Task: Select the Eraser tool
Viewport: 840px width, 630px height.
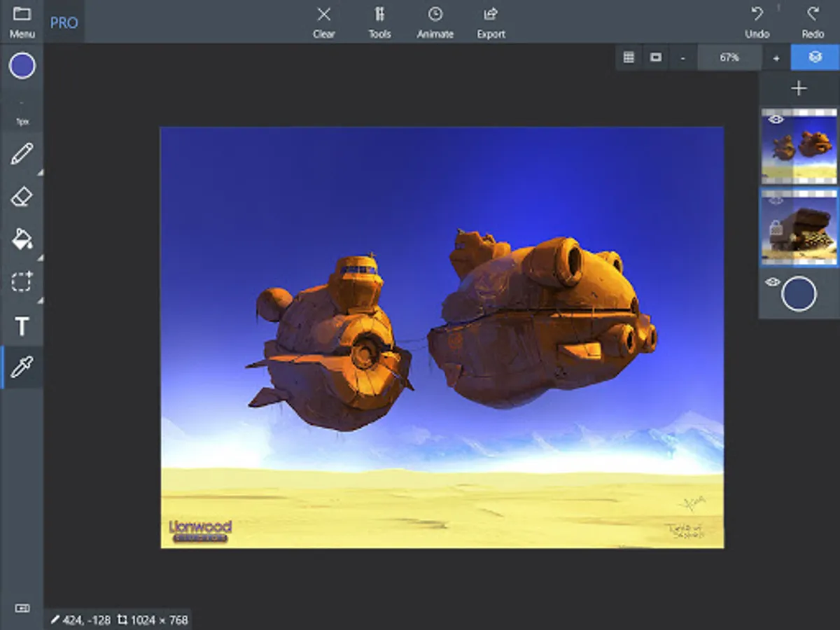Action: (x=22, y=197)
